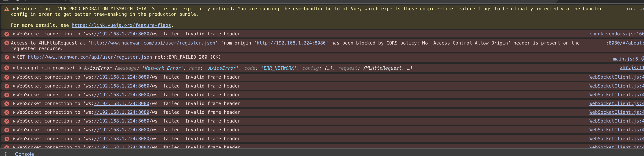Viewport: 644px width, 156px height.
Task: Expand the WebSocket error from chunk-vendors.js
Action: tap(14, 34)
